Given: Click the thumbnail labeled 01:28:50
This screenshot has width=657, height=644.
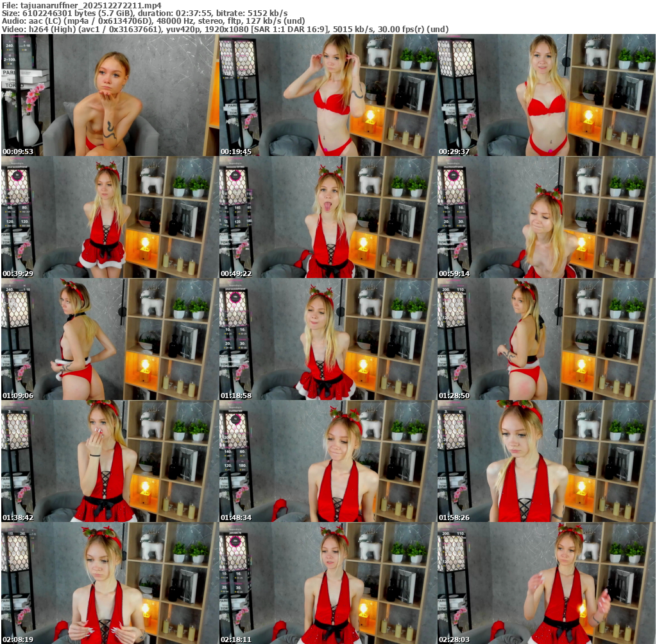Looking at the screenshot, I should click(x=546, y=339).
